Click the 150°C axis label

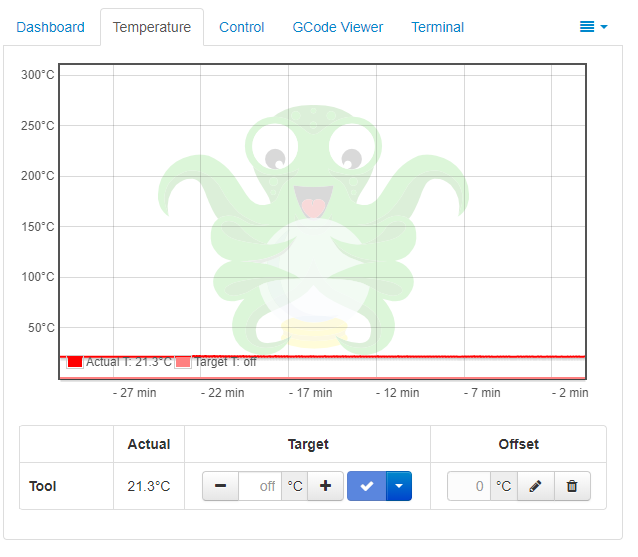click(37, 227)
